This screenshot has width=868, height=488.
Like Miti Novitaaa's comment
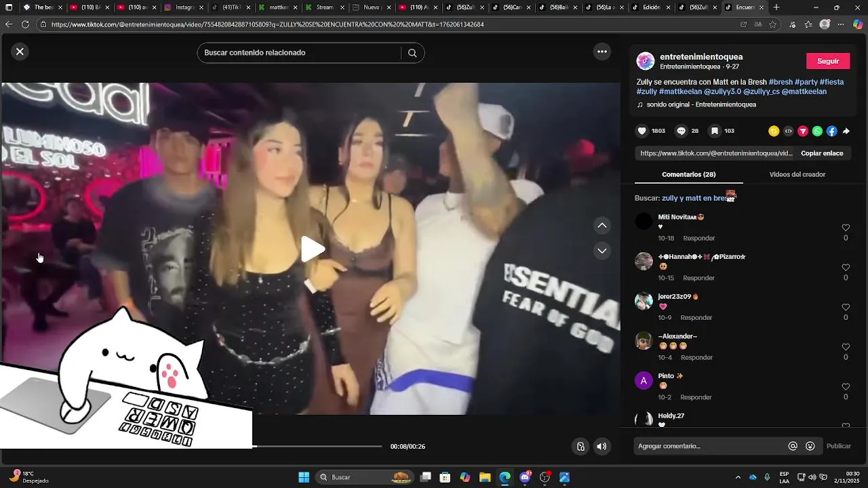tap(846, 228)
